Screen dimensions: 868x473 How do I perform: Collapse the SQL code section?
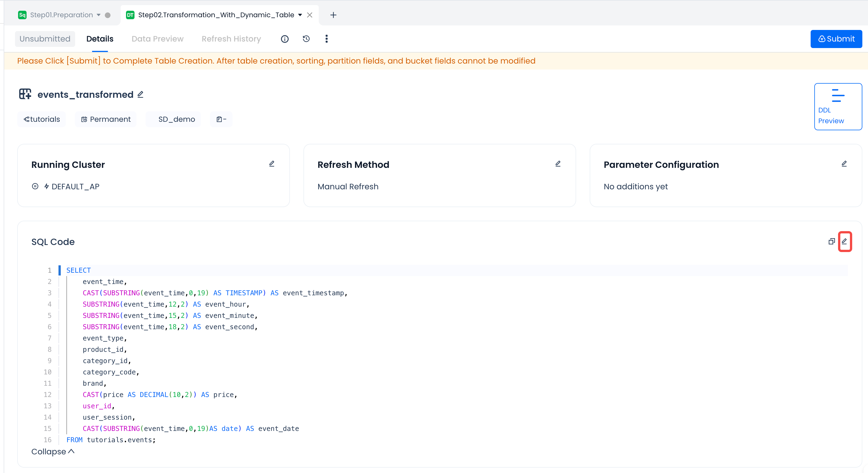point(53,452)
